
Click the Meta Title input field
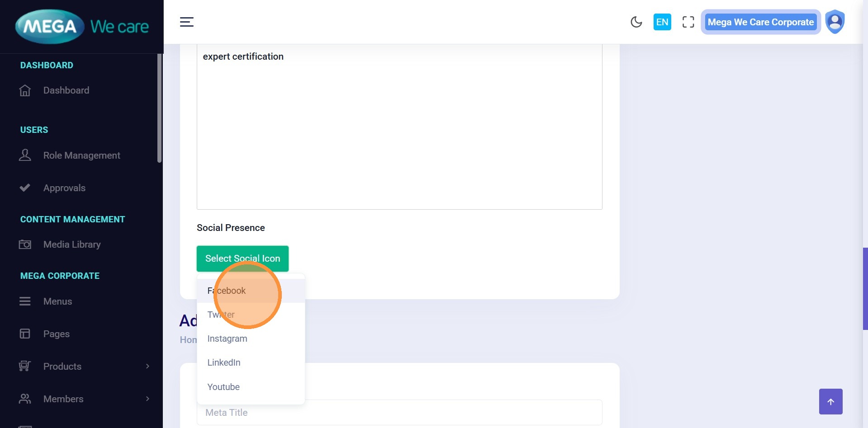click(x=448, y=413)
